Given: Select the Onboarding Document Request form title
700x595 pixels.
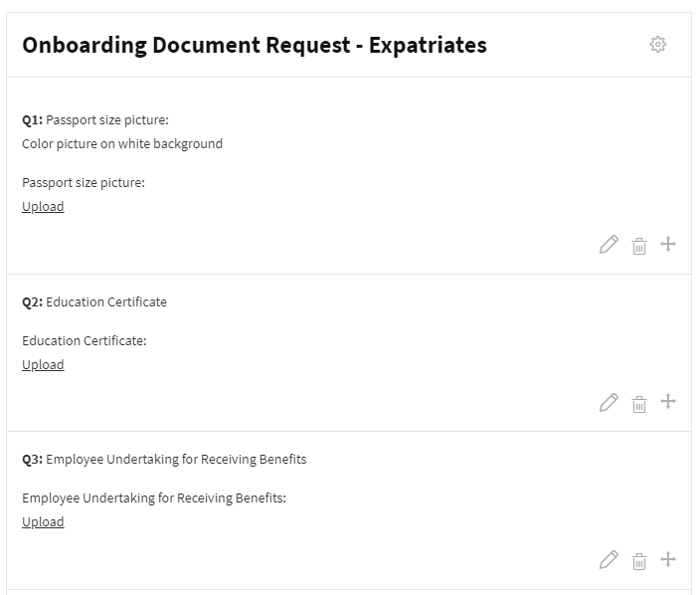Looking at the screenshot, I should tap(255, 45).
